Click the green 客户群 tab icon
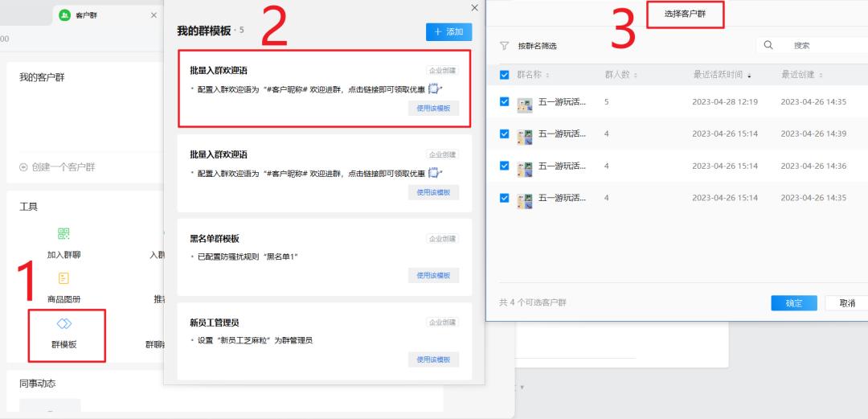868x419 pixels. pyautogui.click(x=65, y=15)
